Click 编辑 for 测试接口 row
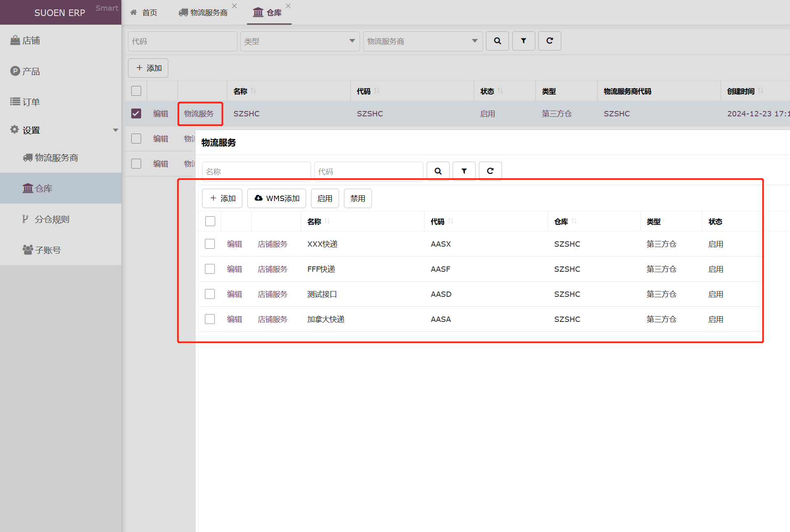This screenshot has height=532, width=790. (x=235, y=294)
